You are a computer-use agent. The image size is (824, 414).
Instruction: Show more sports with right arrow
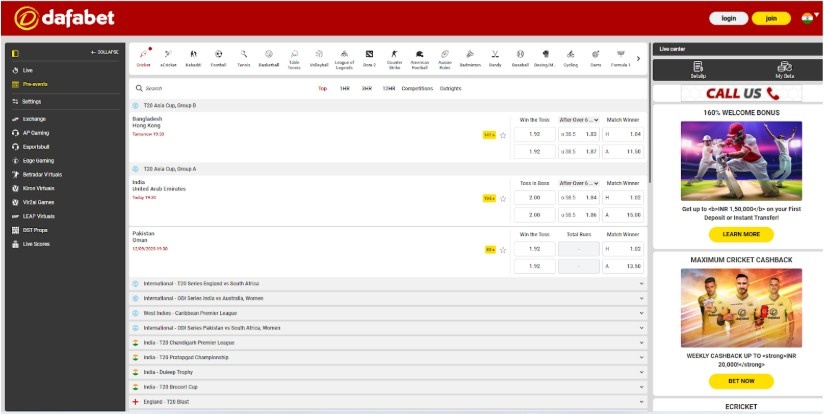(x=638, y=58)
